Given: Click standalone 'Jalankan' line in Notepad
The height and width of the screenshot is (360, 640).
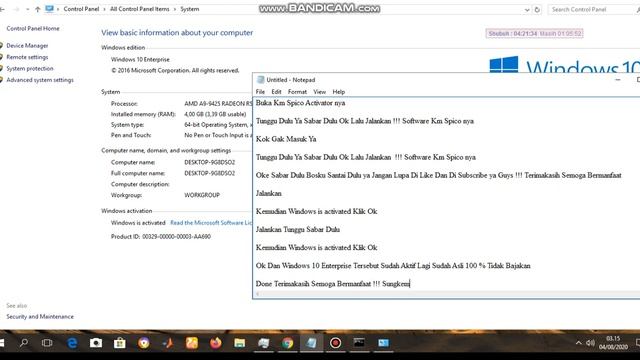Looking at the screenshot, I should [269, 193].
